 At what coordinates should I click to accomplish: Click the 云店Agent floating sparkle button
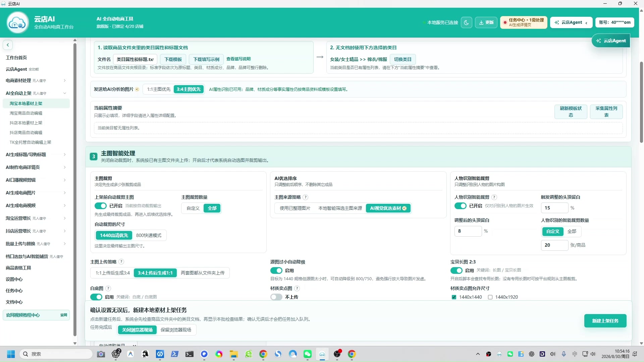click(611, 41)
